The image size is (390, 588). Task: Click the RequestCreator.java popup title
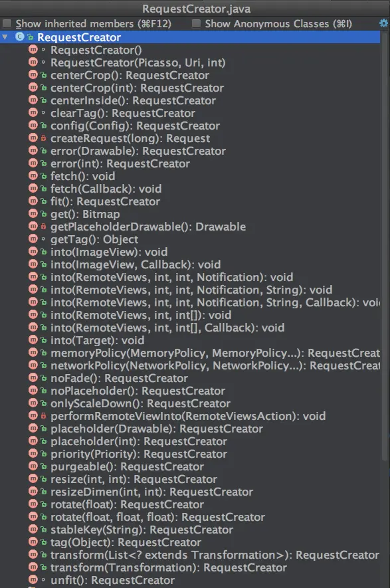click(196, 8)
